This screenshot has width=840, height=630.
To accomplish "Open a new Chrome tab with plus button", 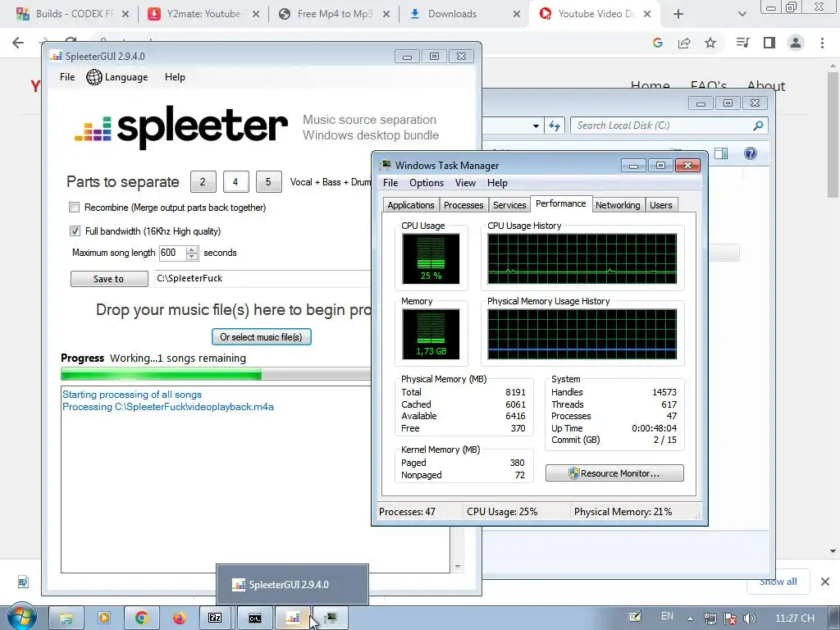I will [x=678, y=14].
